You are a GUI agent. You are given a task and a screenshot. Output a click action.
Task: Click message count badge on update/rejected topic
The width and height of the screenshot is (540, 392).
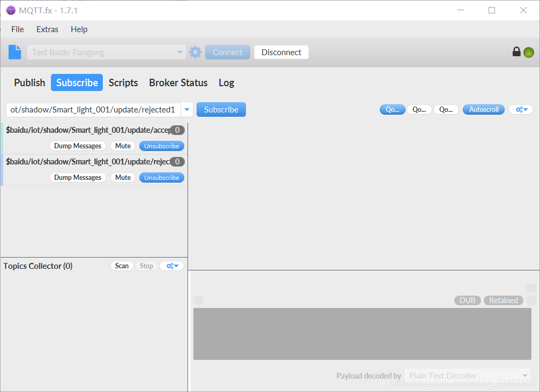click(x=177, y=162)
